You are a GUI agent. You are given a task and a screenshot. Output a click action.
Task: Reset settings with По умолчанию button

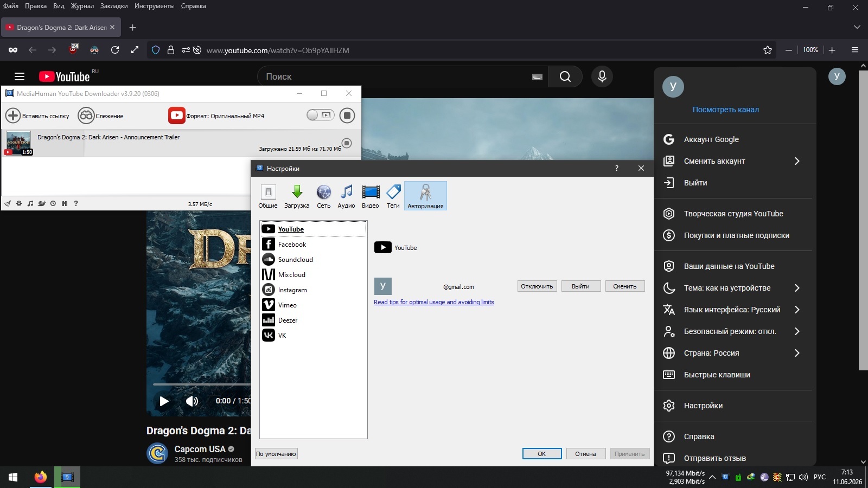pos(276,454)
